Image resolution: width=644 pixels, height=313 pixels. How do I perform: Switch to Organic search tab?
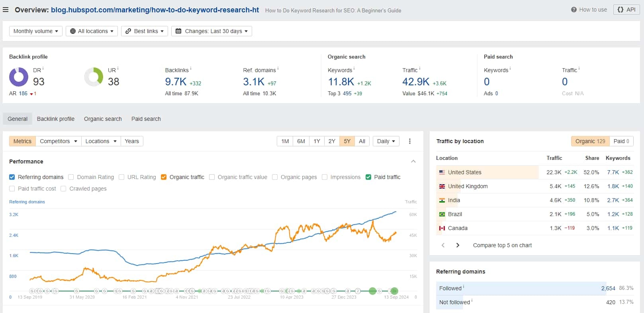click(103, 119)
